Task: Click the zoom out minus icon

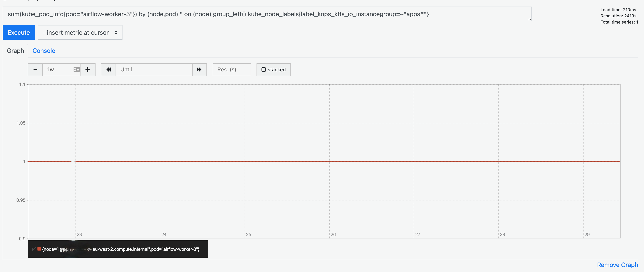Action: 35,69
